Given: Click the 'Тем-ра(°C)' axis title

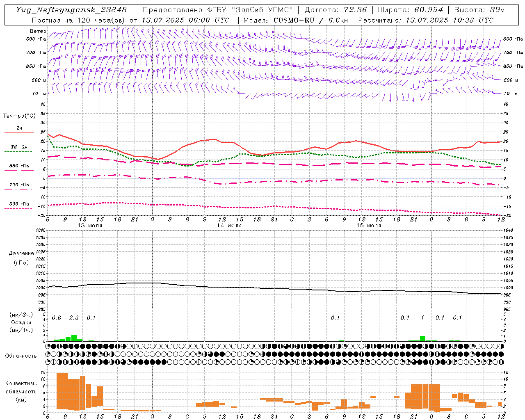Looking at the screenshot, I should 19,116.
